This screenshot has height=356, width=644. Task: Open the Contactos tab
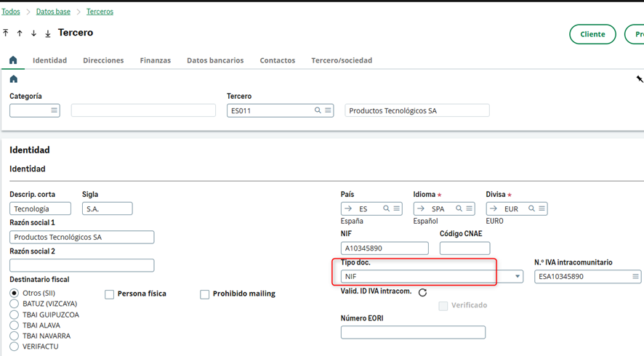pos(277,60)
